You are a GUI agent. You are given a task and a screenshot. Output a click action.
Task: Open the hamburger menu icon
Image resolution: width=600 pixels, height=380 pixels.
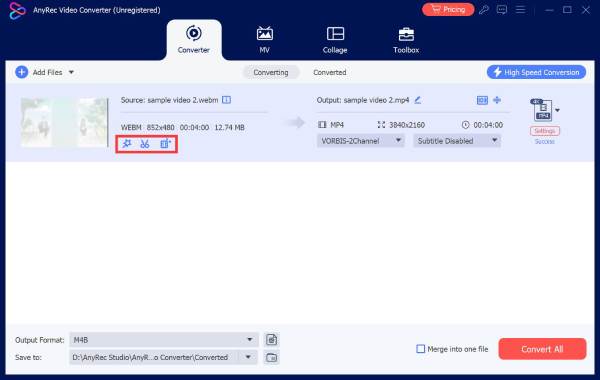click(x=520, y=10)
